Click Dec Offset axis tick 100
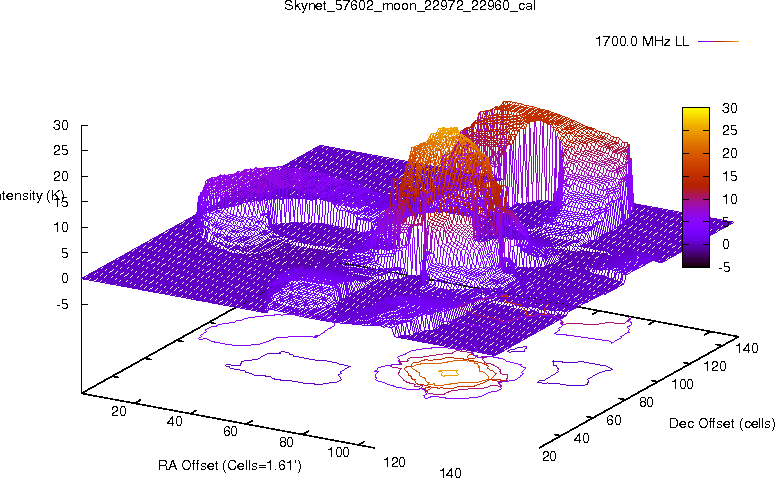This screenshot has height=478, width=775. [x=682, y=384]
